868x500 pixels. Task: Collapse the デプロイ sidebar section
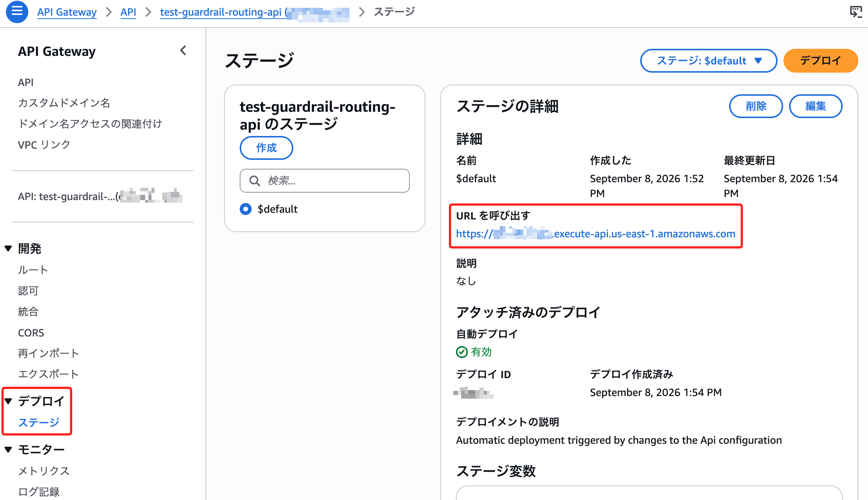(x=8, y=401)
